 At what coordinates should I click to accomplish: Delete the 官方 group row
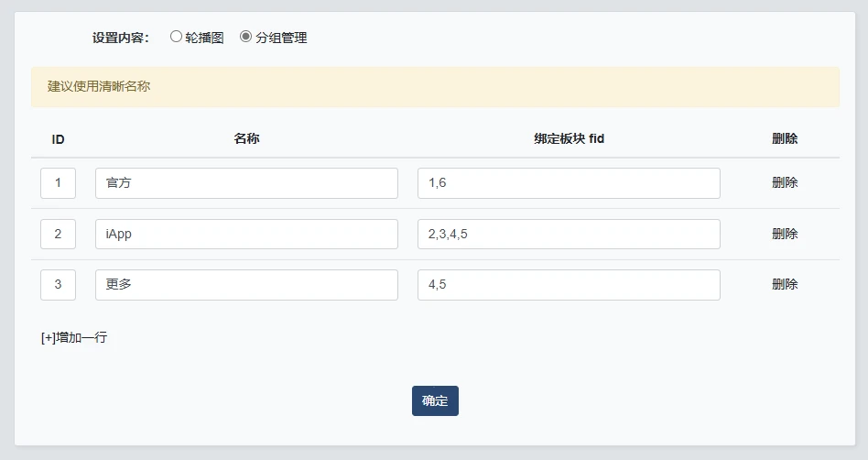coord(785,182)
